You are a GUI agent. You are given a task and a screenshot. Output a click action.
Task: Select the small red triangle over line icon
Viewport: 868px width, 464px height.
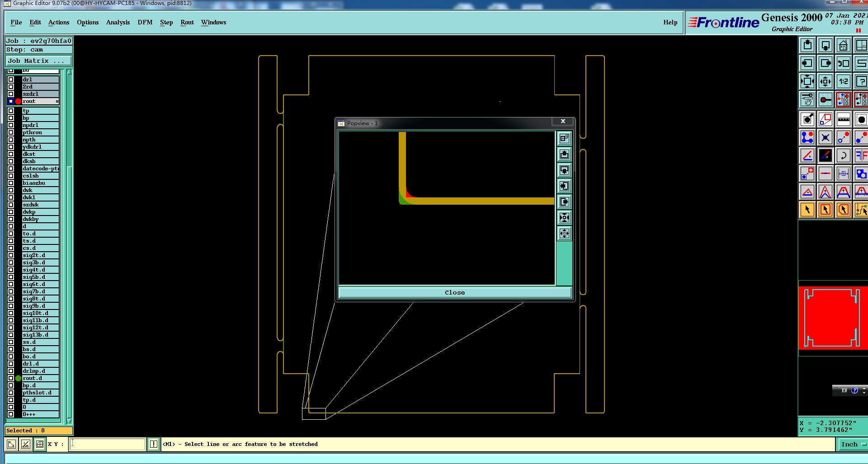[807, 192]
